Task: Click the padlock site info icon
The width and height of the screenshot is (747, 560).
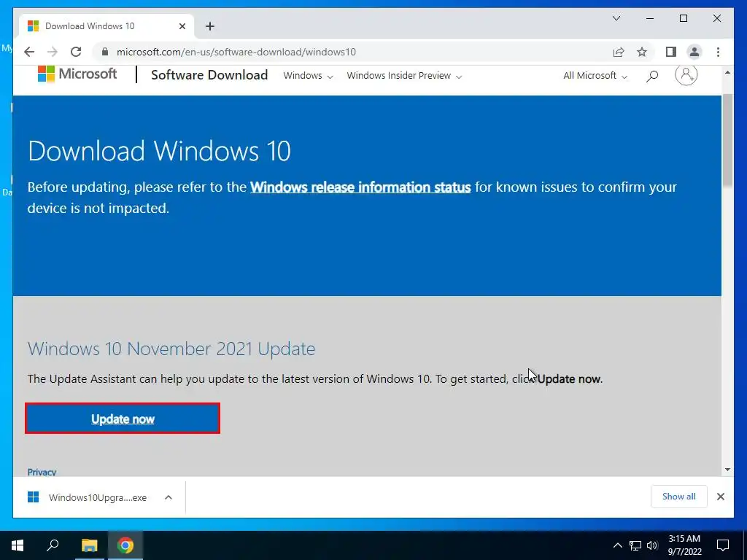Action: point(105,52)
